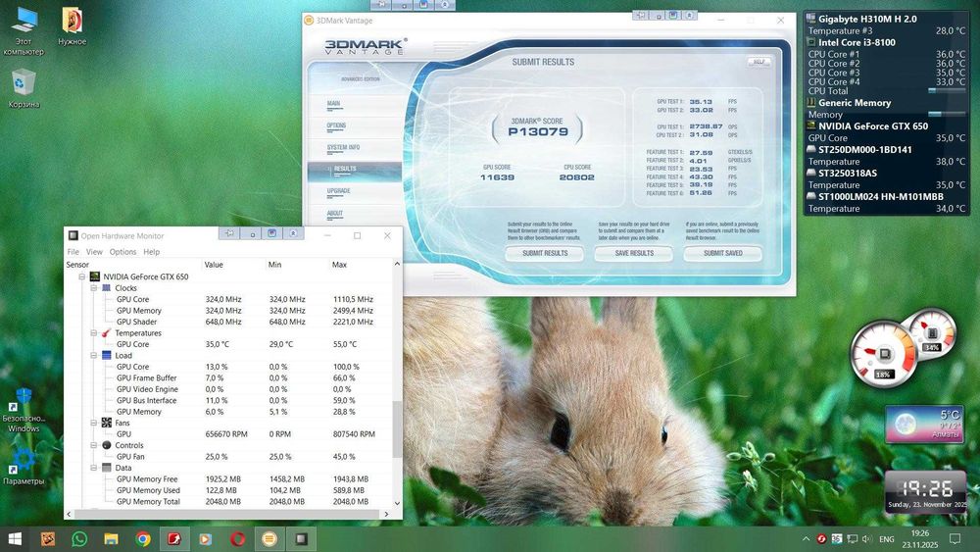Click the horizontal scrollbar in Open Hardware Monitor
Screen dimensions: 980x552
pos(226,514)
